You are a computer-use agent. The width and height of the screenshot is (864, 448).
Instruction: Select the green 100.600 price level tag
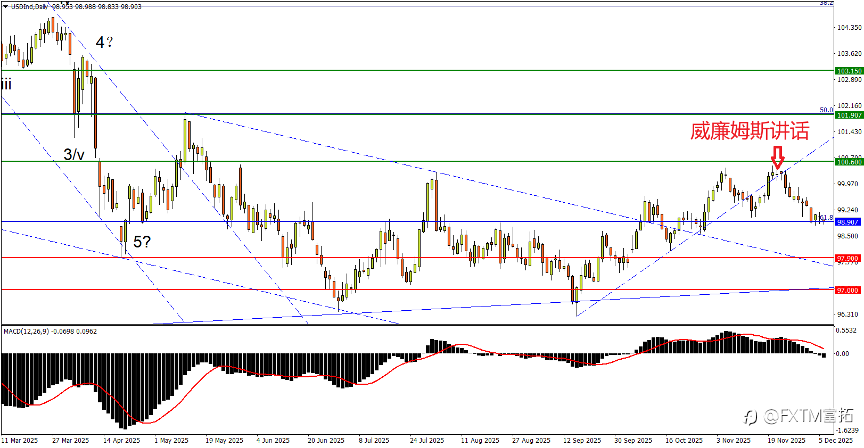coord(849,162)
